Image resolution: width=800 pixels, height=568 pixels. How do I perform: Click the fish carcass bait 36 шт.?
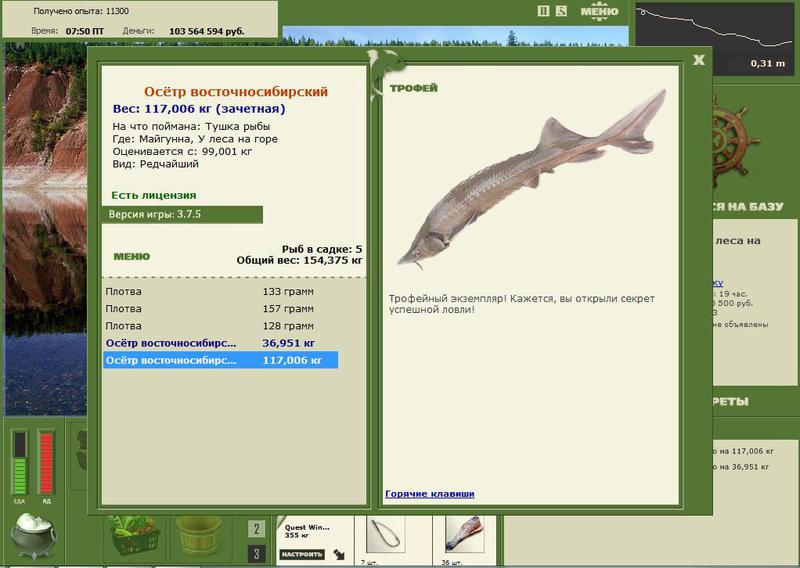[464, 535]
